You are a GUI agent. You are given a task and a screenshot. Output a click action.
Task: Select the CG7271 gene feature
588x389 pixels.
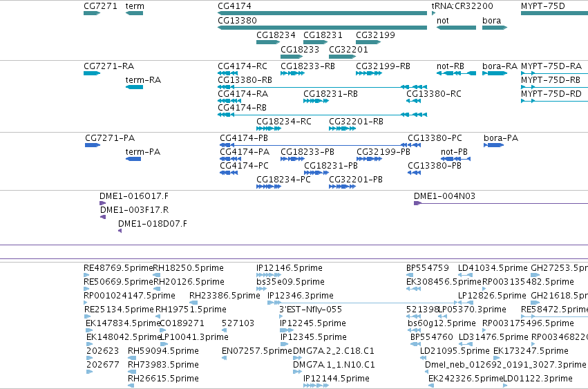coord(92,13)
